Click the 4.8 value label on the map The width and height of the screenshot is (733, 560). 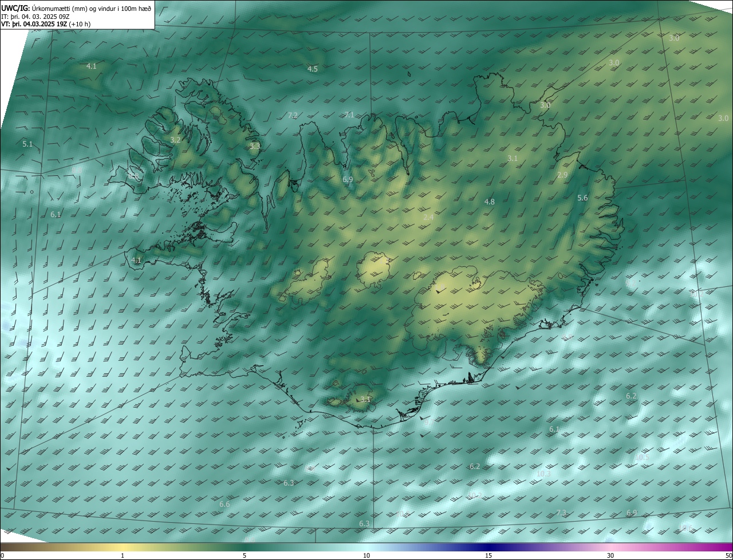coord(490,202)
